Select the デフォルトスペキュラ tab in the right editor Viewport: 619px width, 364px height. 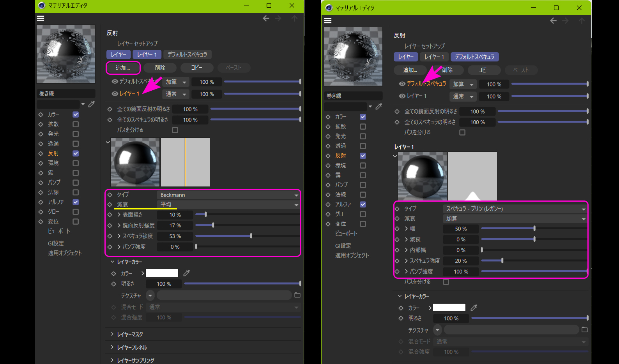tap(474, 57)
